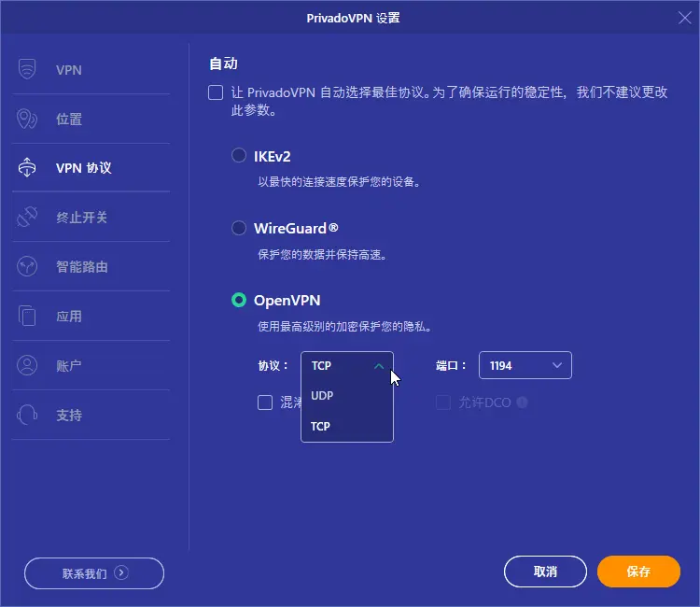Click the account user icon
This screenshot has height=607, width=700.
27,365
